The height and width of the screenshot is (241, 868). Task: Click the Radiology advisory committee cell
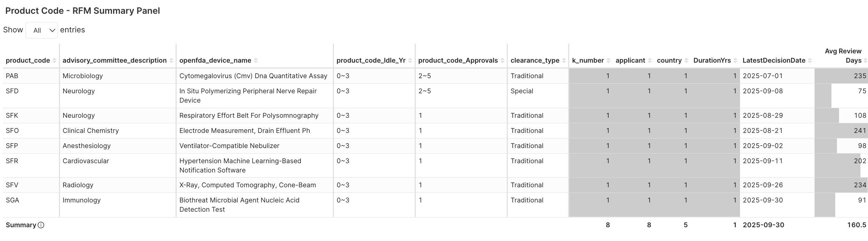point(78,185)
